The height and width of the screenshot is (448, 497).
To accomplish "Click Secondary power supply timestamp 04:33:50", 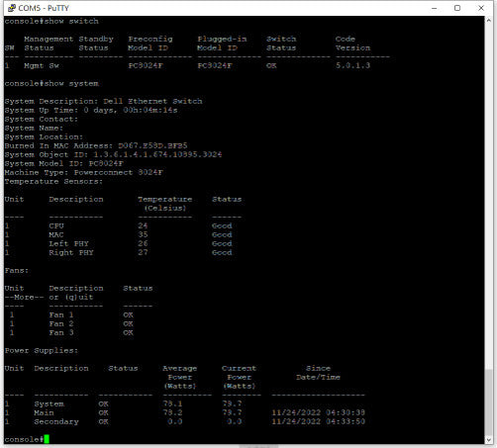I will coord(319,421).
